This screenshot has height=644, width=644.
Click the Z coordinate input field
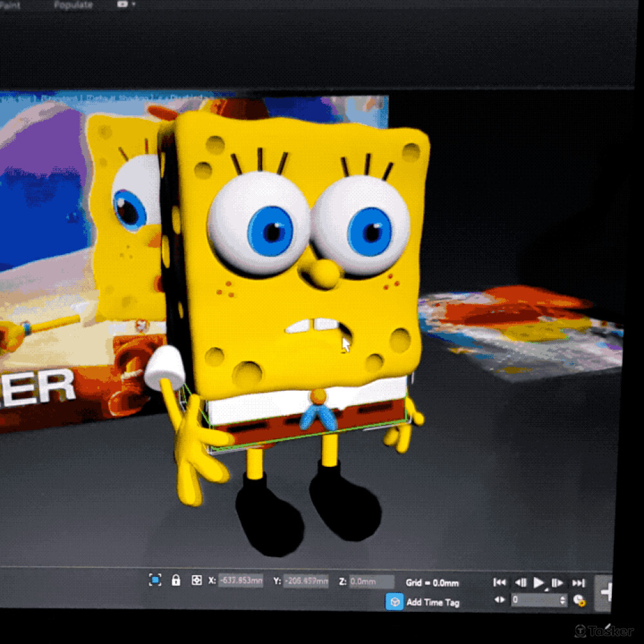coord(371,582)
